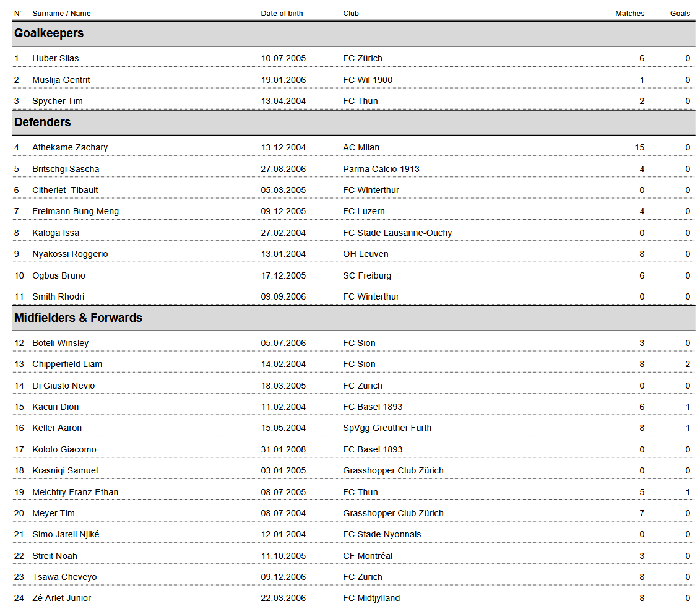Click the Date of birth column header
This screenshot has width=700, height=614.
click(282, 14)
